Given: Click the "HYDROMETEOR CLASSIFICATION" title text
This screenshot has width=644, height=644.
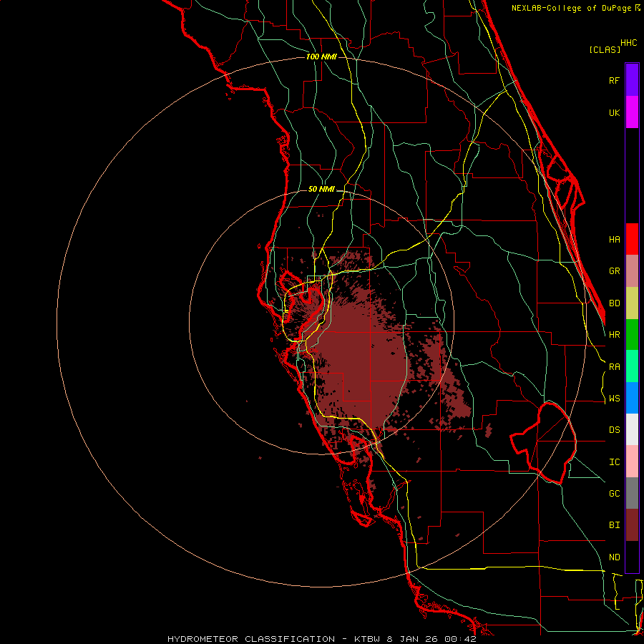Looking at the screenshot, I should tap(251, 639).
